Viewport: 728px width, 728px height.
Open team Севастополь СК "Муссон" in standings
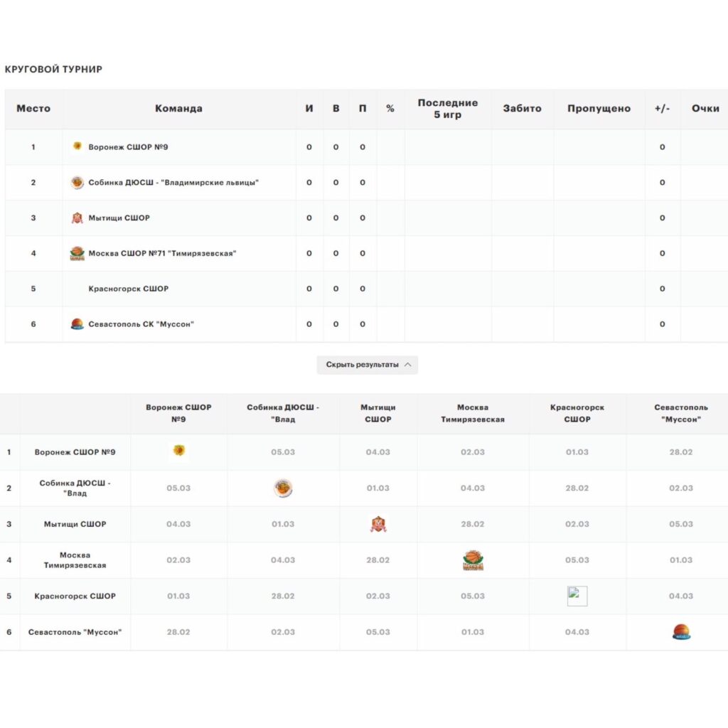click(141, 324)
